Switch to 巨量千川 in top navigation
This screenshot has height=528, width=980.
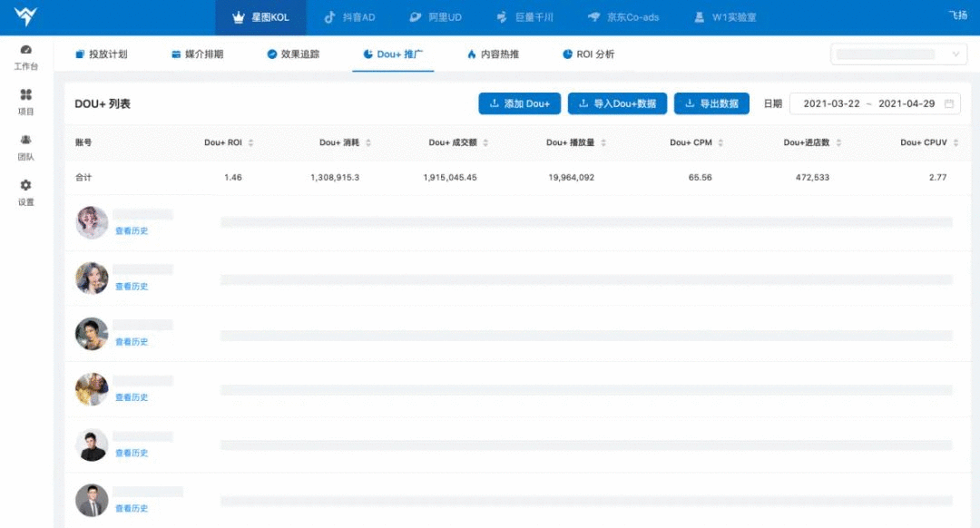tap(525, 17)
